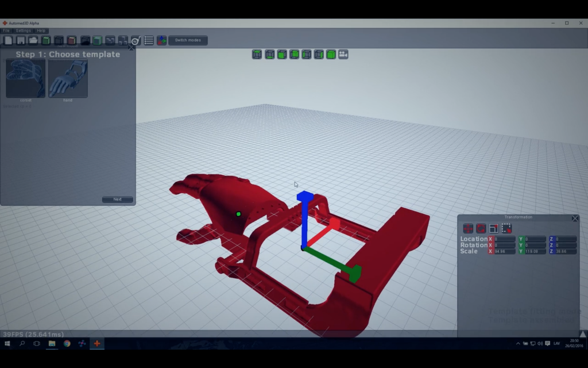Select the rotate tool in Transformation panel
The height and width of the screenshot is (368, 588).
coord(481,229)
